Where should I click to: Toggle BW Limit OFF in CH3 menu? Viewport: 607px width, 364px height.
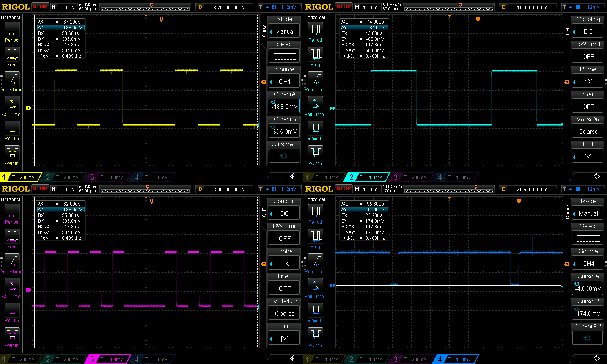tap(284, 234)
